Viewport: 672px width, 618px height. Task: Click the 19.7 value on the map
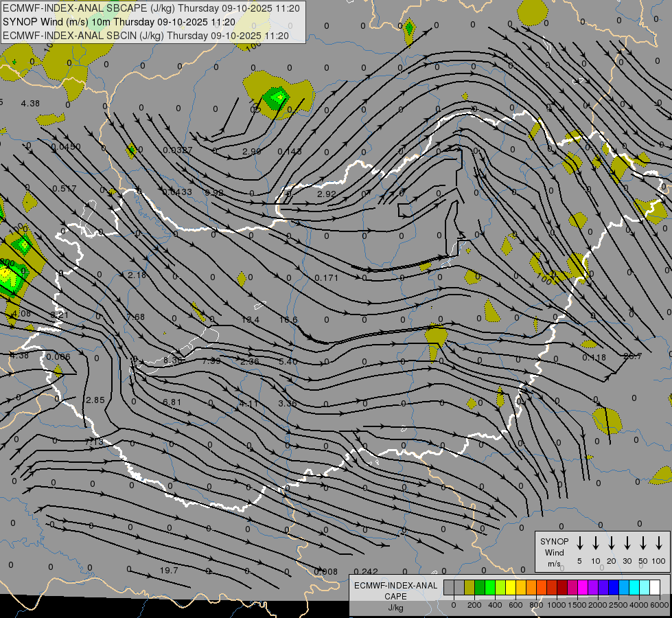[169, 571]
